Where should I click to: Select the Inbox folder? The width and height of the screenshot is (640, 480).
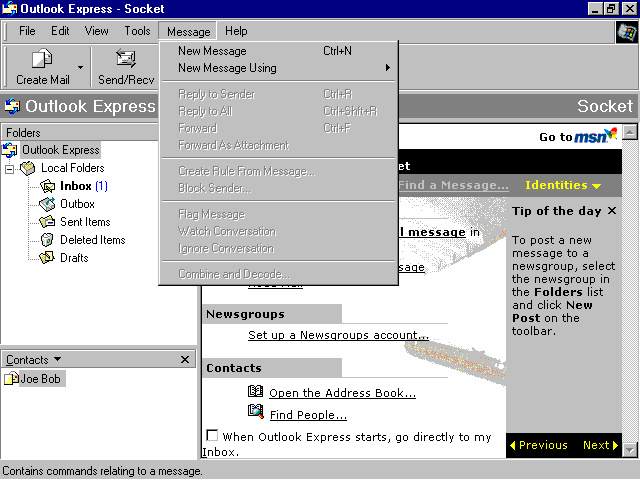click(x=84, y=186)
